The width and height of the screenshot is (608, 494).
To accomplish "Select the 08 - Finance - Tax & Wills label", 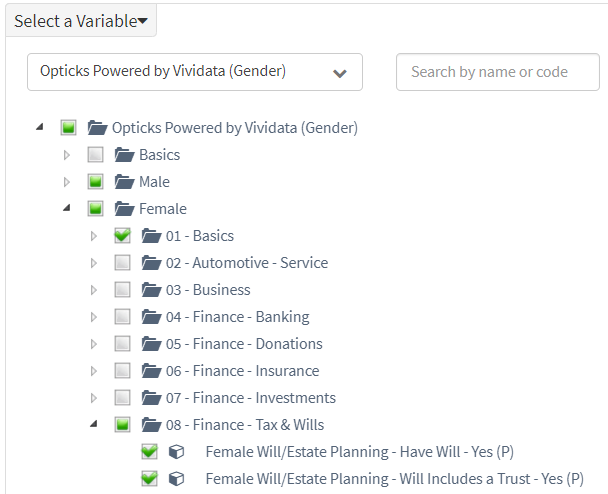I will 245,425.
